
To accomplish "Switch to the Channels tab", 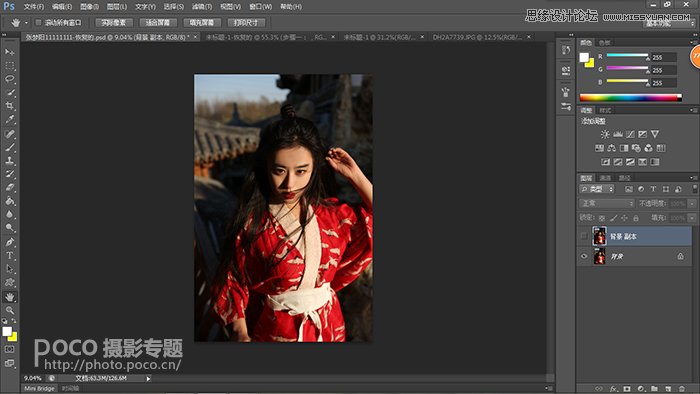I will click(605, 178).
